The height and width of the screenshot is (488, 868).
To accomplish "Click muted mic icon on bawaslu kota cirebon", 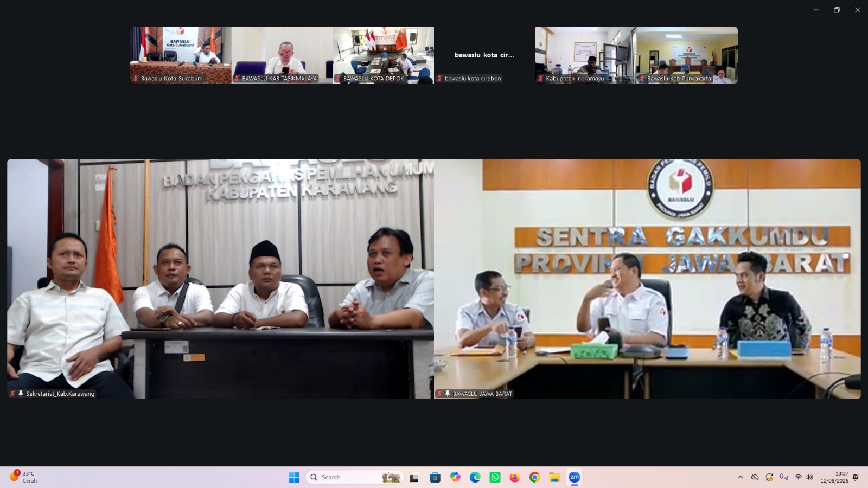I will point(439,78).
